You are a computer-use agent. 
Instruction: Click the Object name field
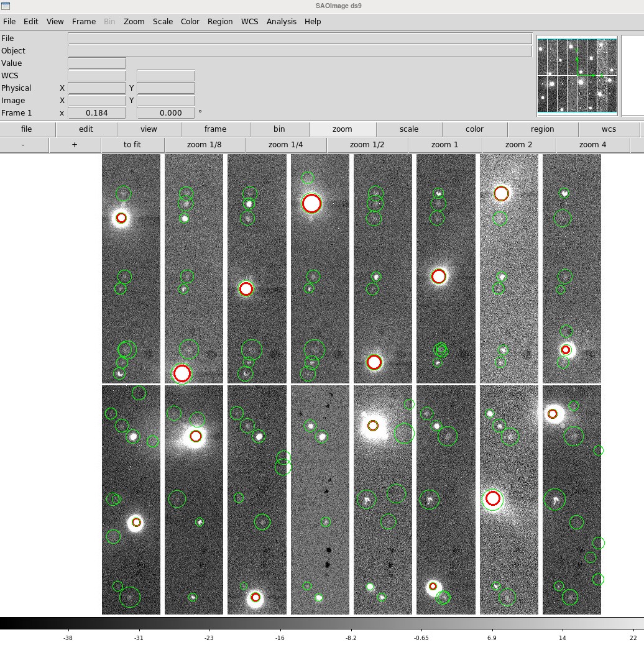(x=300, y=51)
